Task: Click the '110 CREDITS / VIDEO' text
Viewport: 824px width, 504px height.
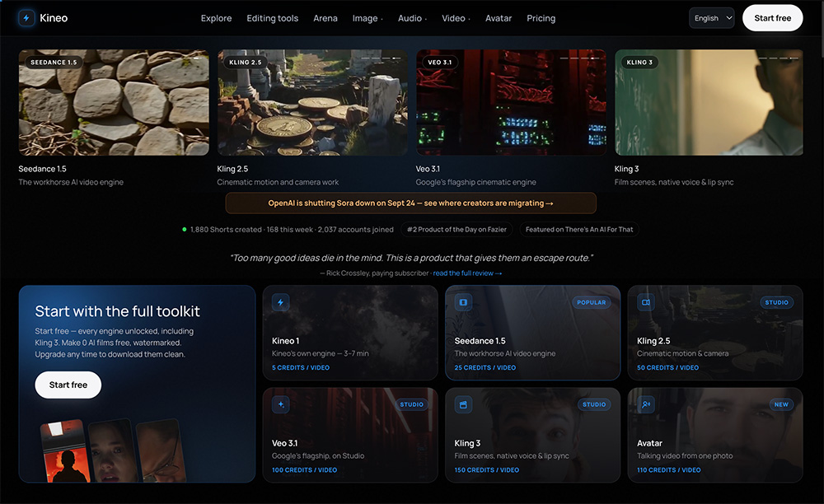Action: point(668,470)
